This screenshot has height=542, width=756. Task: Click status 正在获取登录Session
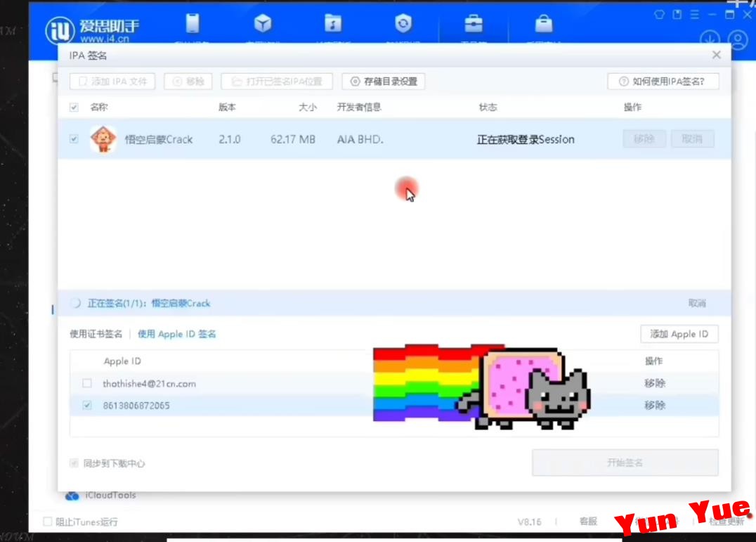pyautogui.click(x=526, y=139)
